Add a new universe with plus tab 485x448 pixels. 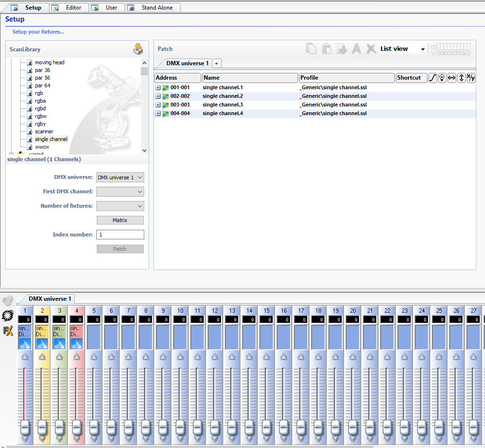pos(216,63)
